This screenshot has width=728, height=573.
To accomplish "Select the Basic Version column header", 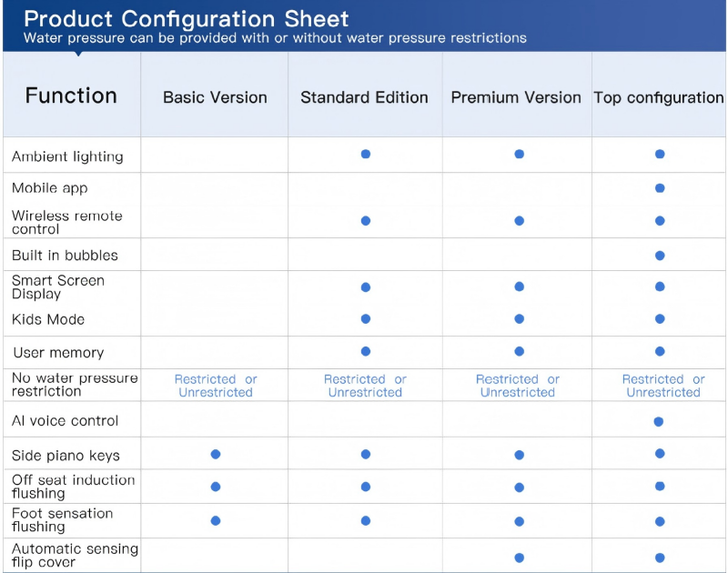I will [215, 97].
